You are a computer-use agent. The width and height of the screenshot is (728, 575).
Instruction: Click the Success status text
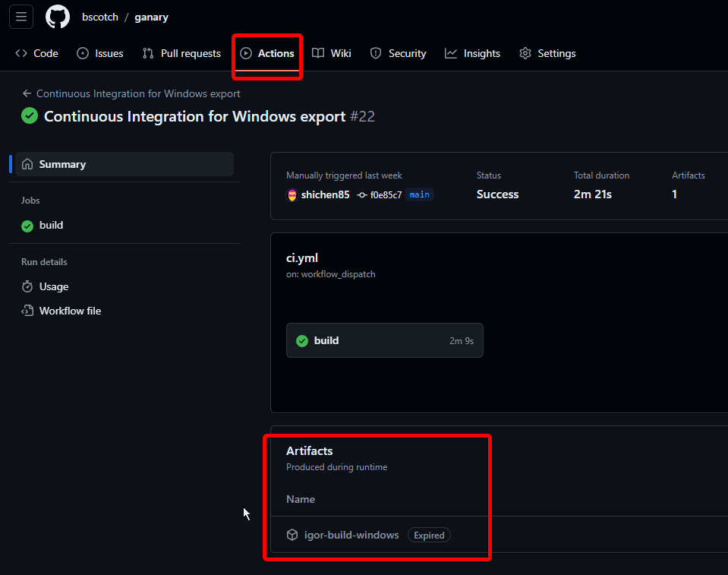(x=497, y=194)
